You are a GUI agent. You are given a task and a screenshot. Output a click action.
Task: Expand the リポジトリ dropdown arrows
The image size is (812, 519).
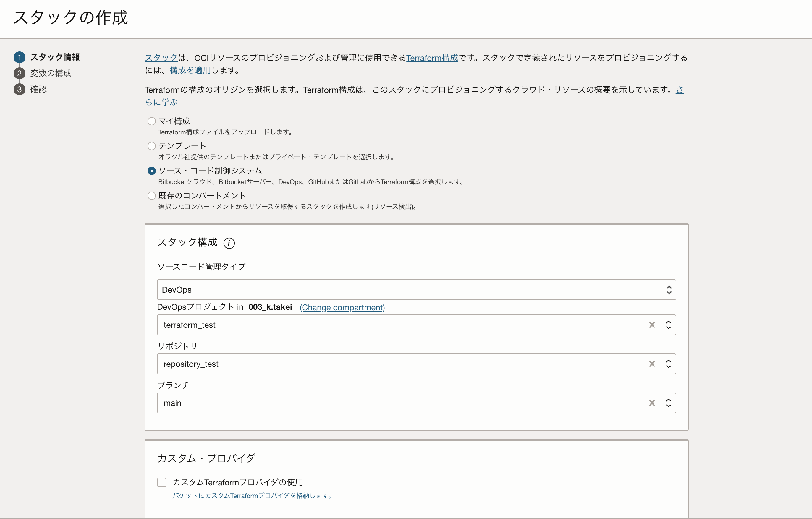click(668, 364)
